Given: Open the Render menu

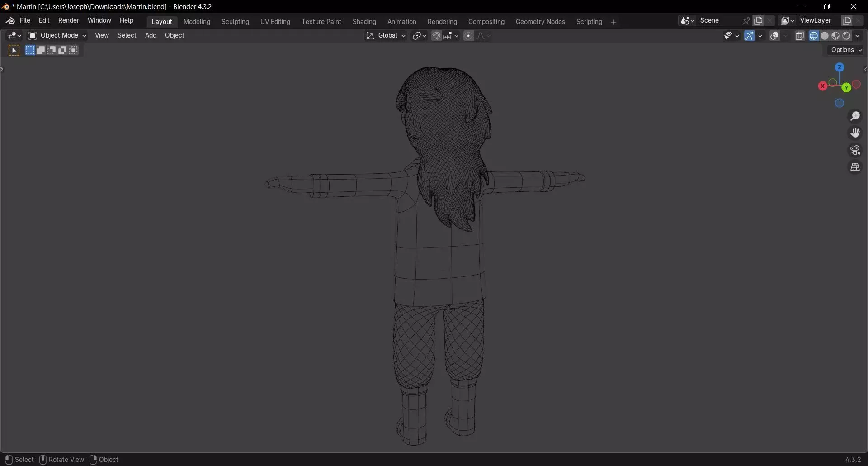Looking at the screenshot, I should pos(69,21).
